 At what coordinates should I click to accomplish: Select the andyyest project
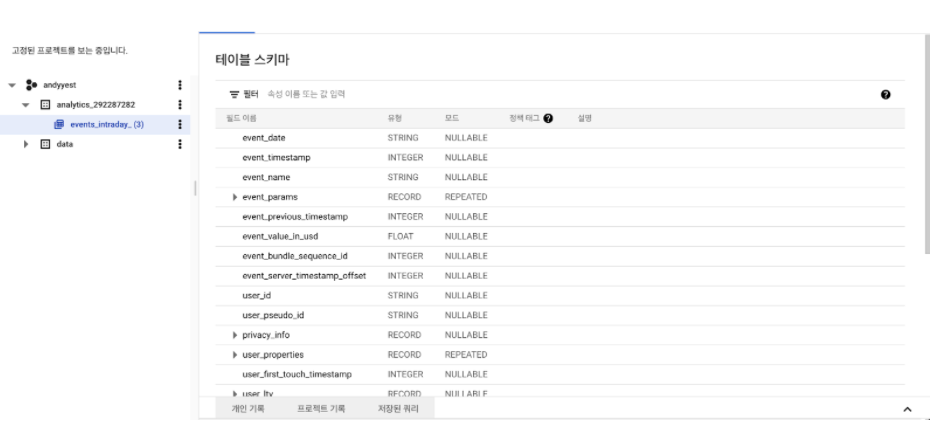point(60,85)
